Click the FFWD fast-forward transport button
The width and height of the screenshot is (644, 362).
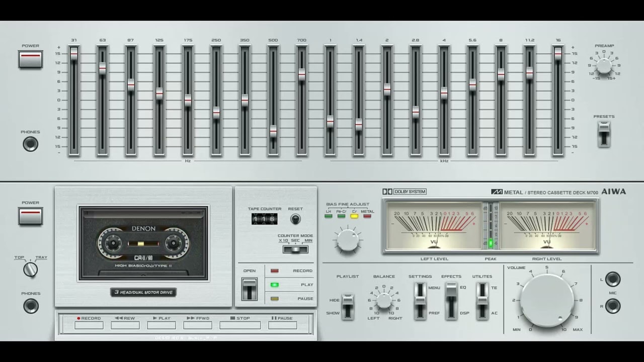coord(198,325)
